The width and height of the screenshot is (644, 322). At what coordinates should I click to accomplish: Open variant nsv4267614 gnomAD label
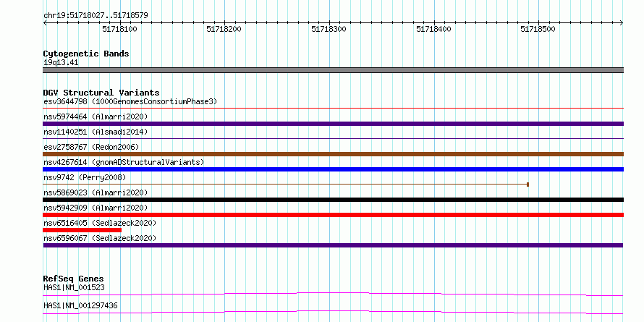[x=124, y=162]
